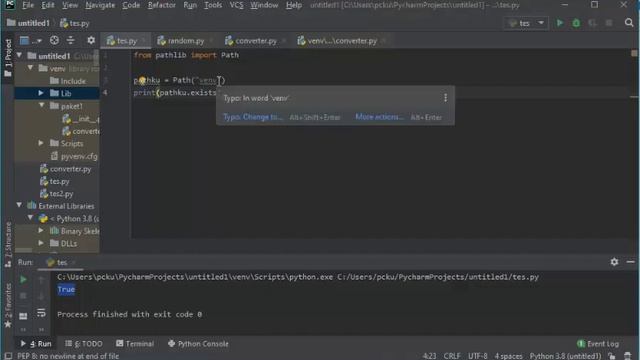This screenshot has height=360, width=640.
Task: Open more options in typo popup
Action: click(x=445, y=98)
